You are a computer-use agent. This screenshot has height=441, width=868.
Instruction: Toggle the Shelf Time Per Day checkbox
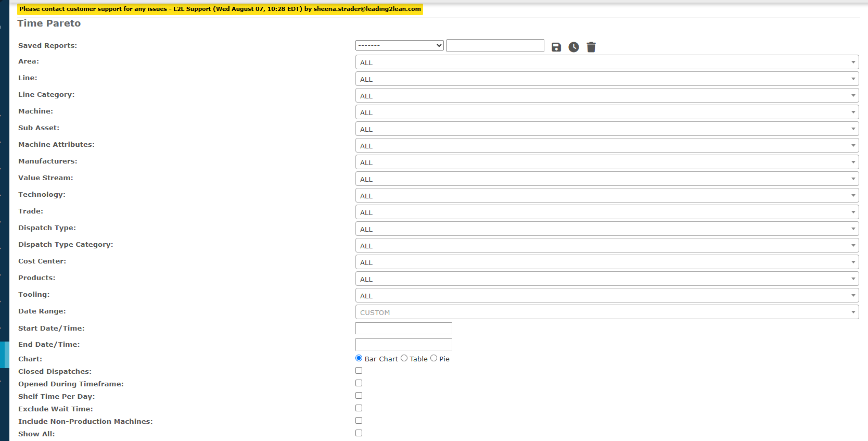[359, 396]
